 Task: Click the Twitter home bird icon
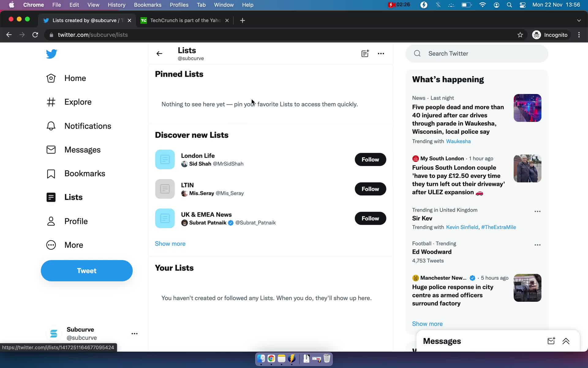tap(51, 54)
